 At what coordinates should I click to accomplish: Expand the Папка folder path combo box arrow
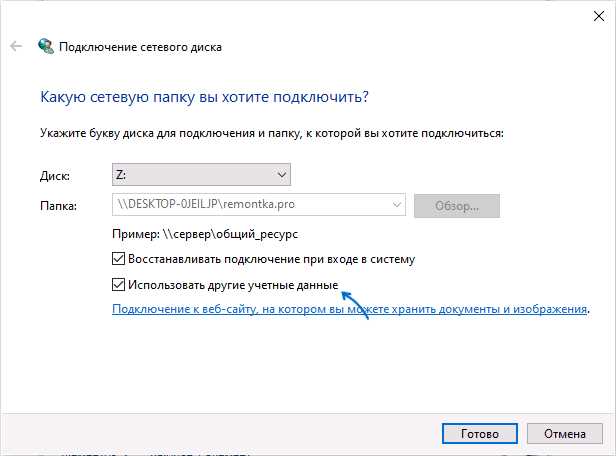pyautogui.click(x=397, y=205)
